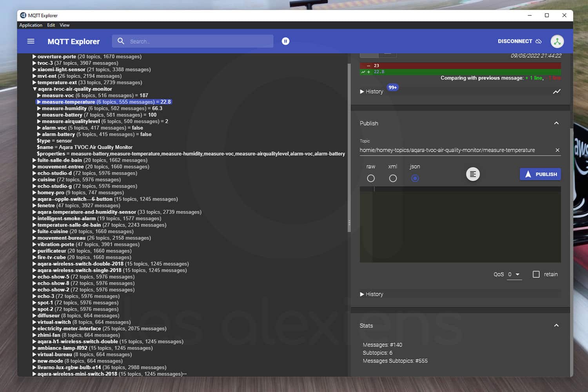Open the Application menu
The width and height of the screenshot is (588, 392).
[x=31, y=25]
